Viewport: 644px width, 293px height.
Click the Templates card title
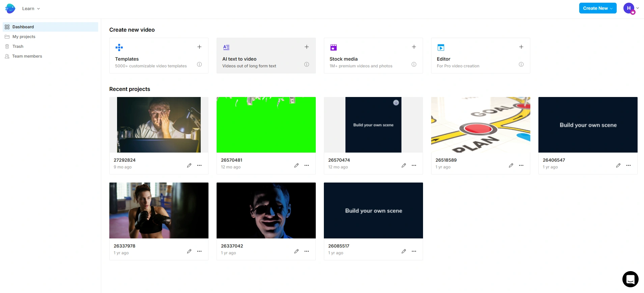(x=127, y=59)
